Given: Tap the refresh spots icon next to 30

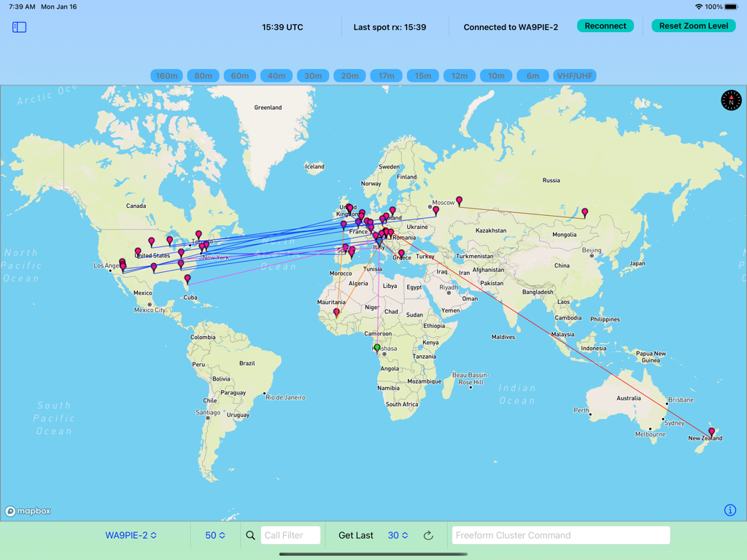Looking at the screenshot, I should point(428,534).
